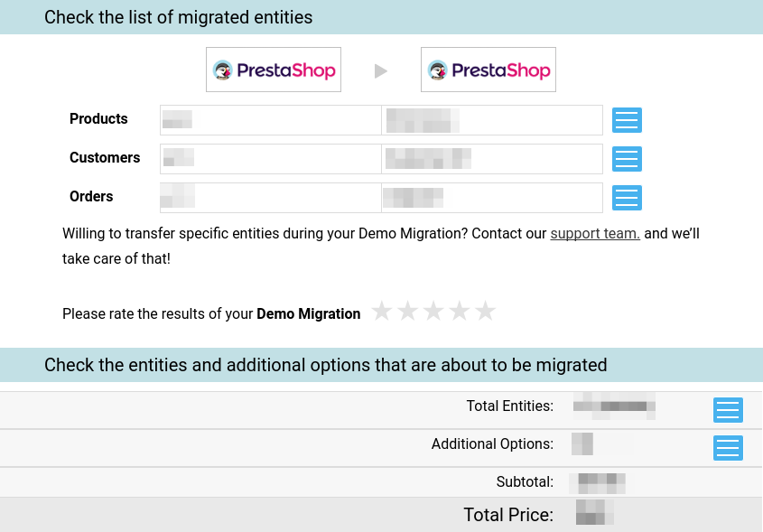Click the Products source store cell
The height and width of the screenshot is (532, 763).
point(271,120)
